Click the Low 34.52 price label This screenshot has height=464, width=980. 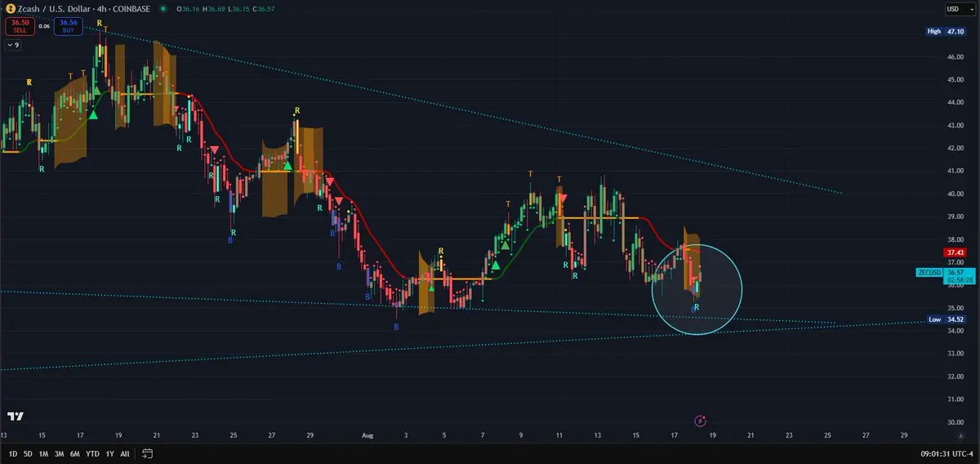click(946, 319)
